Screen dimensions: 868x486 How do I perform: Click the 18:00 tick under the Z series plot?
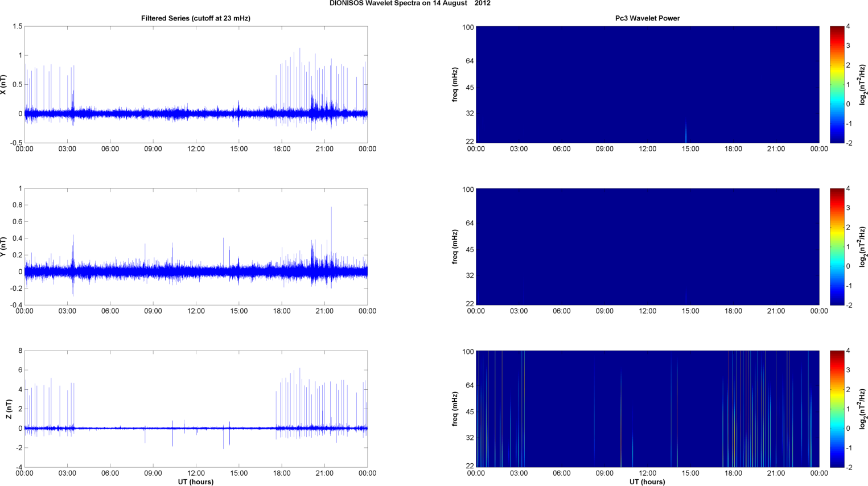[x=282, y=473]
